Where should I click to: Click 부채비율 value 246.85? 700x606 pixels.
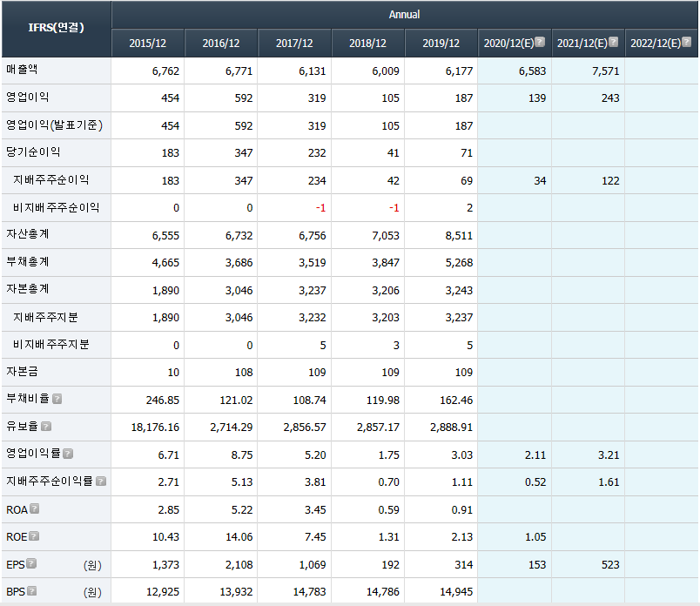(x=163, y=401)
